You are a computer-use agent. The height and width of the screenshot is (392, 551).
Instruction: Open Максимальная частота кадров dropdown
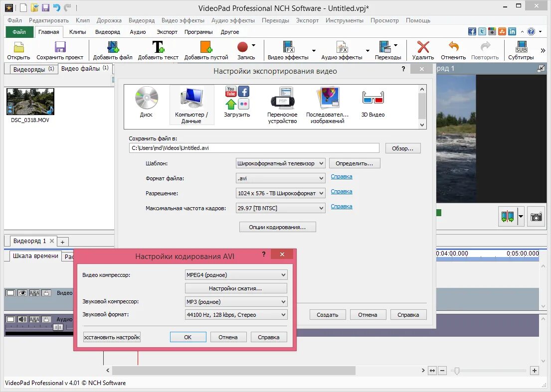(x=280, y=208)
